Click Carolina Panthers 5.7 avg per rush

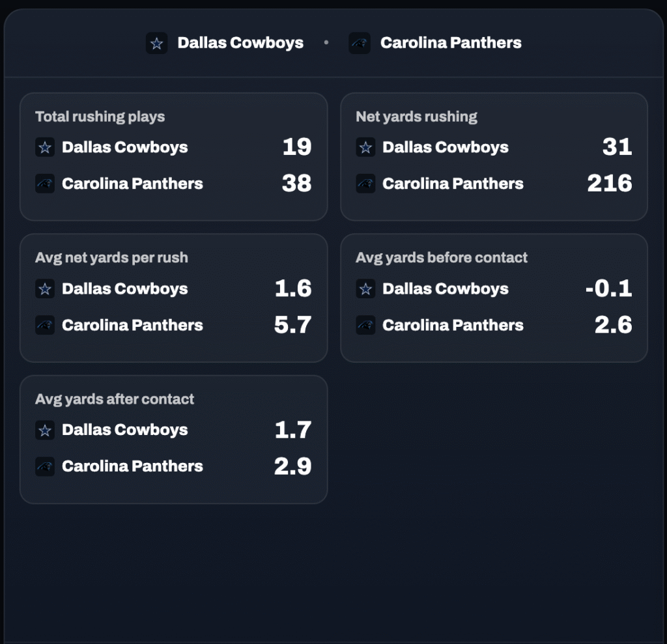(292, 325)
